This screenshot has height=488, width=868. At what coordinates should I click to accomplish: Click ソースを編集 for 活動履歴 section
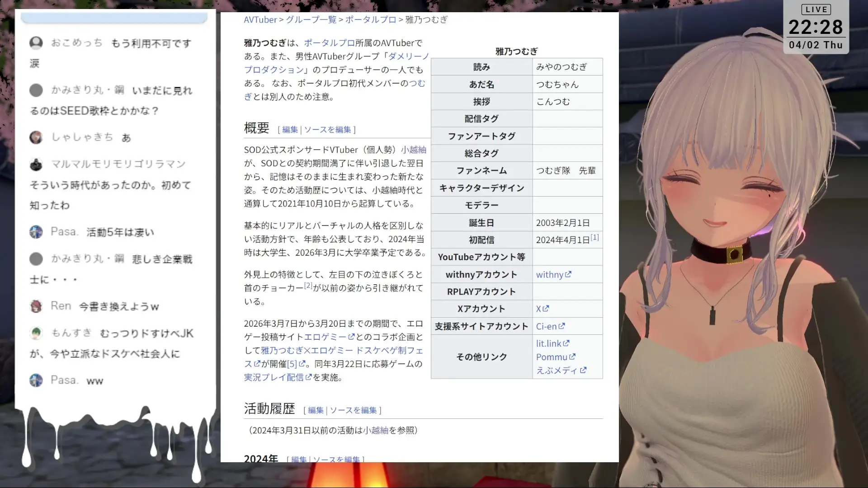point(353,410)
